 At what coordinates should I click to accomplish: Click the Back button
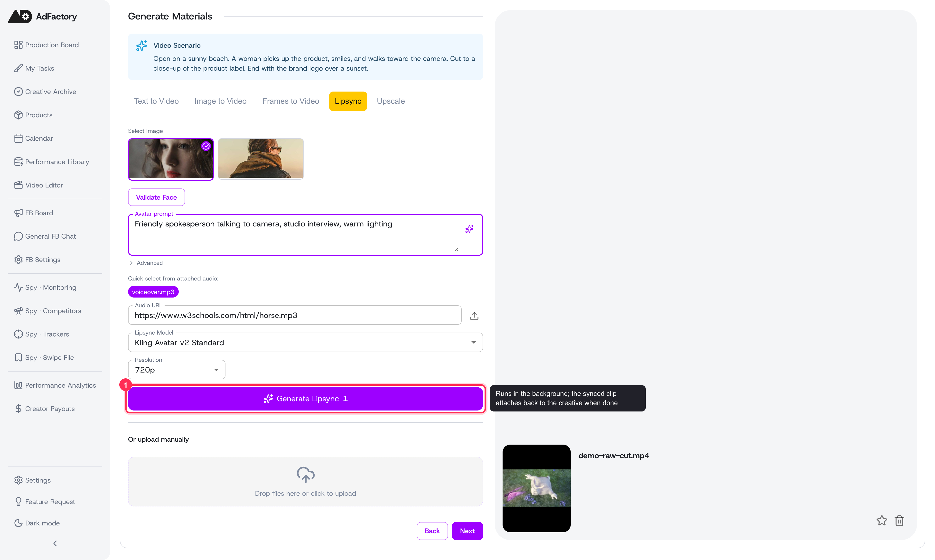(432, 531)
